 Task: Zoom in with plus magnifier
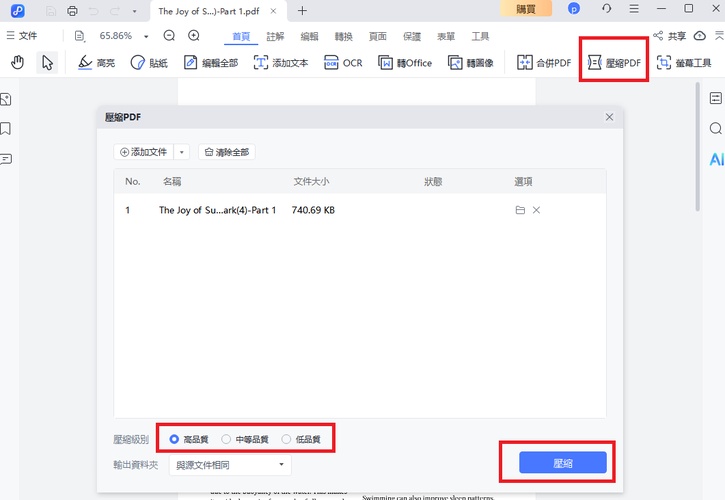point(194,36)
